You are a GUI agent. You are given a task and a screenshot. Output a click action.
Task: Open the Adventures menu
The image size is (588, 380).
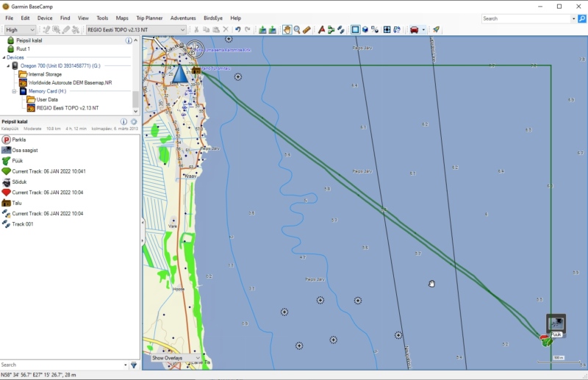(183, 18)
